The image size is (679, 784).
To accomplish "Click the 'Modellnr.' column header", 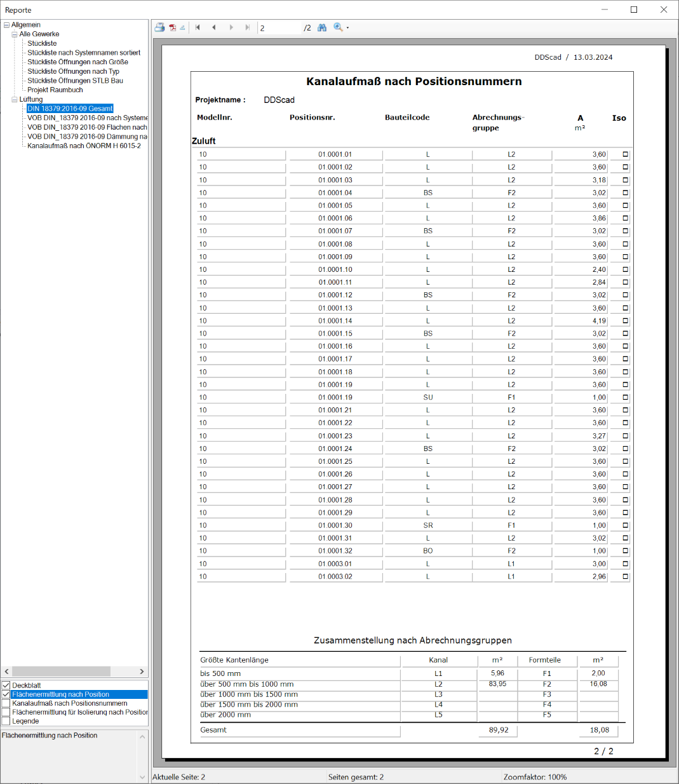I will point(215,118).
